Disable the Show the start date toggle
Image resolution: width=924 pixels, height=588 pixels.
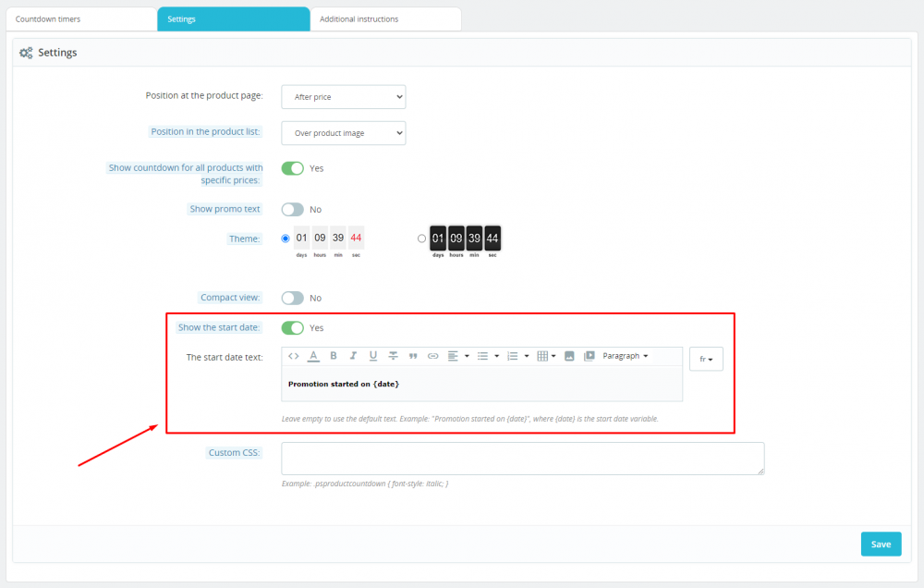pos(295,327)
